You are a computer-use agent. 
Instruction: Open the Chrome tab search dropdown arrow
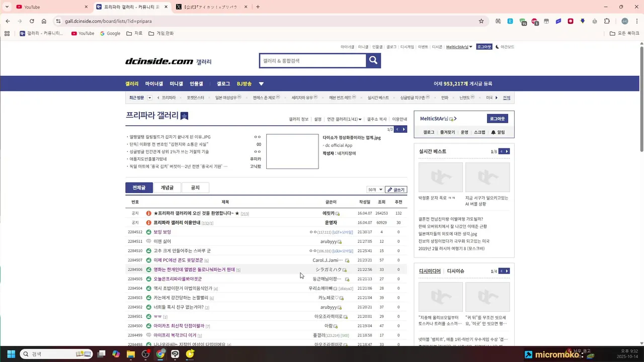(x=7, y=7)
